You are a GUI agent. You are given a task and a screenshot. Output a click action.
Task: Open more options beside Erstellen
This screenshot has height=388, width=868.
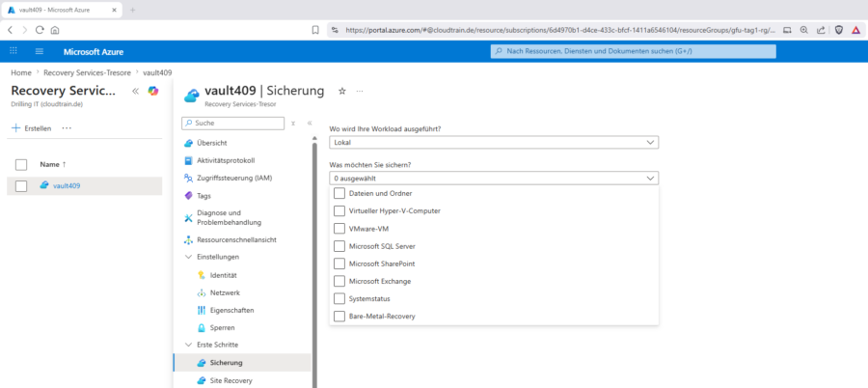pos(67,128)
